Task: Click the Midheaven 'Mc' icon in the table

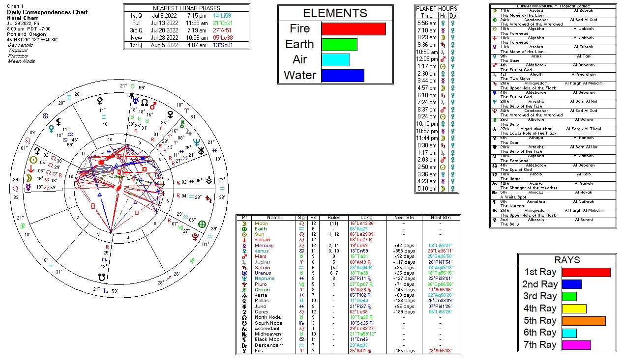Action: point(245,334)
